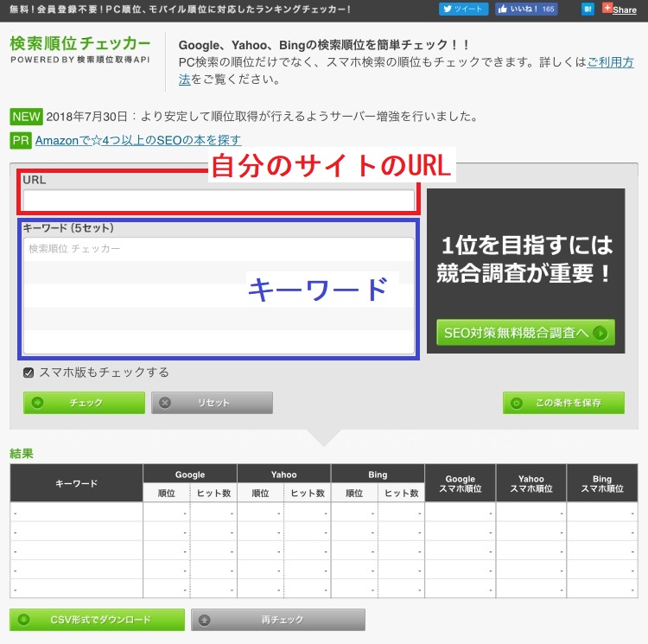Click the Yahoo ヒット数 sub-header
The width and height of the screenshot is (648, 644).
coord(308,493)
